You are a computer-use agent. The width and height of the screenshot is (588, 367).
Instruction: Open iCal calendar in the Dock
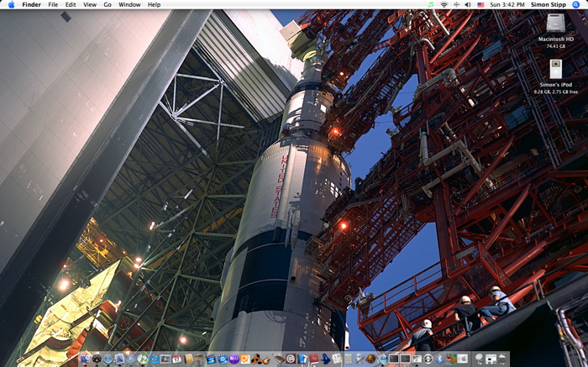(176, 359)
